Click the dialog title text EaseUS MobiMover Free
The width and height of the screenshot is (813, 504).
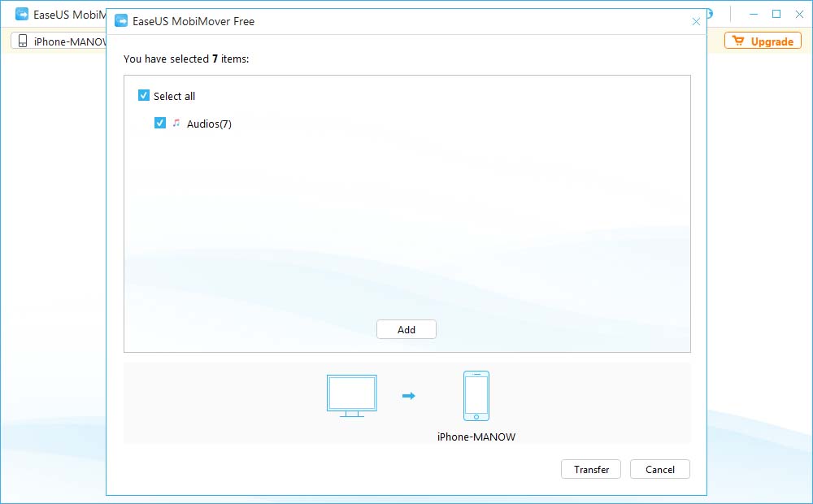pos(194,21)
